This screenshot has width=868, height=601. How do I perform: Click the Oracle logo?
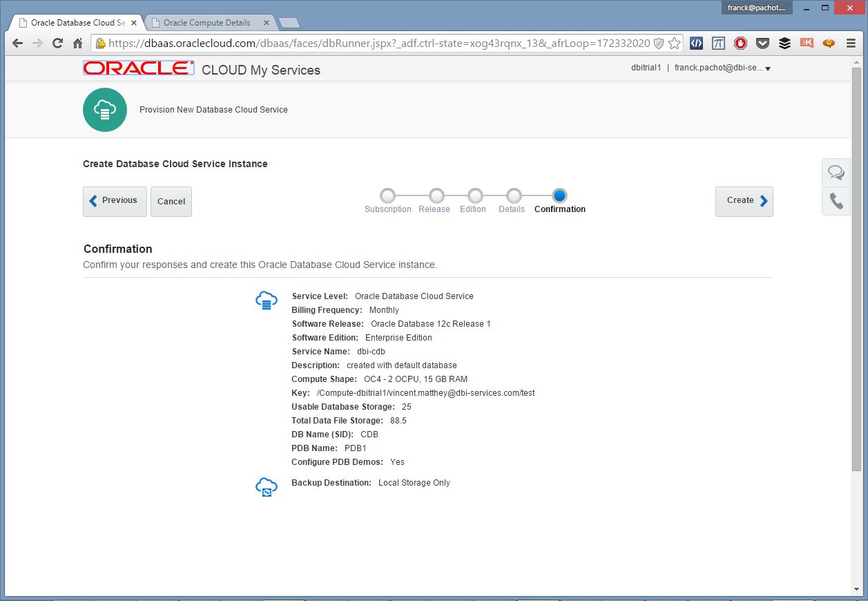point(139,68)
